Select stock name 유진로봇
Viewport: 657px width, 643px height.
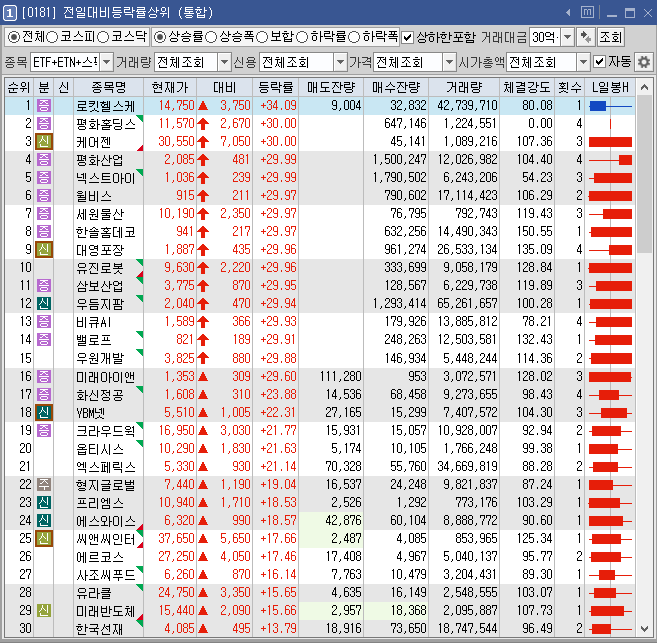tap(98, 268)
